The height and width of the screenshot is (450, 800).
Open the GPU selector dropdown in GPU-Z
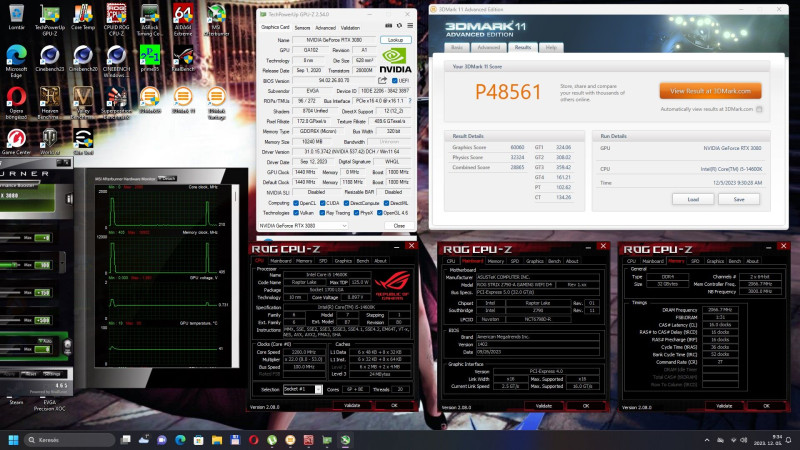[x=303, y=226]
